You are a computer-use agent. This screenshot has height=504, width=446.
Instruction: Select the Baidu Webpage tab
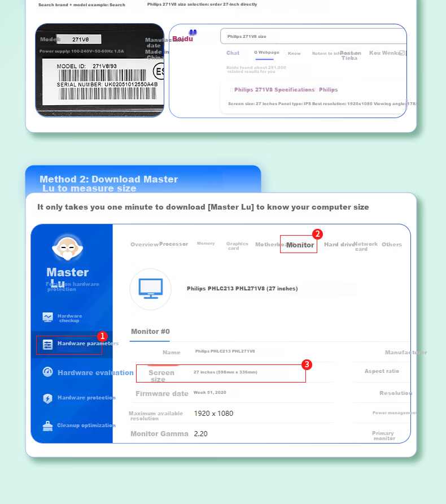pyautogui.click(x=266, y=53)
